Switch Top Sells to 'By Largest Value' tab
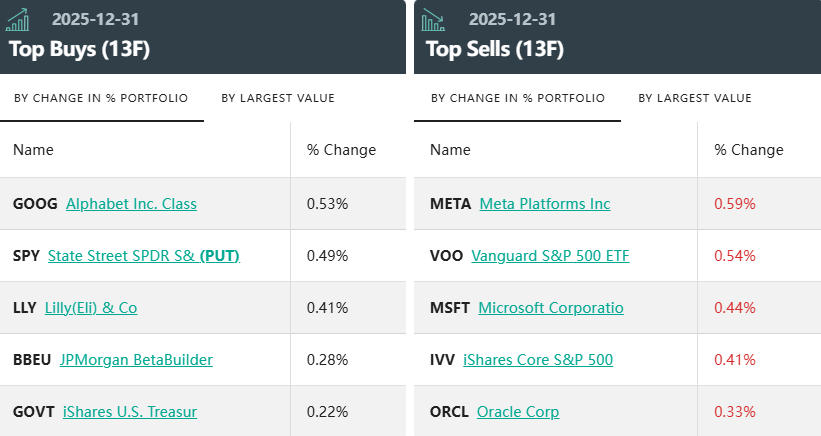821x436 pixels. [x=695, y=98]
